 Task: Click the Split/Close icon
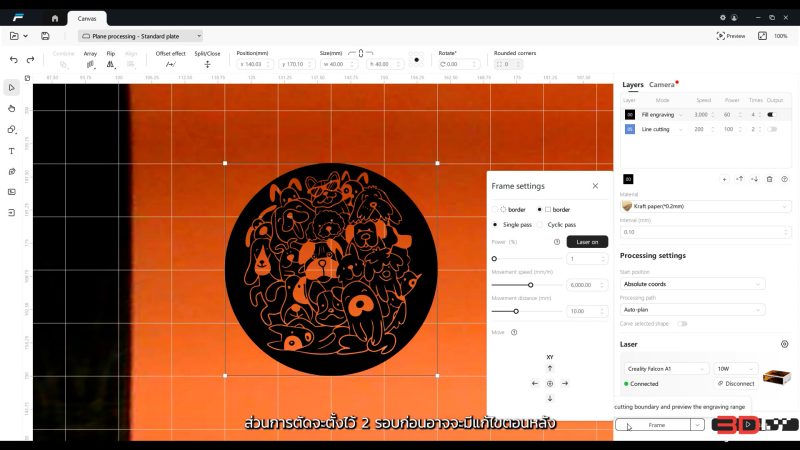[207, 64]
